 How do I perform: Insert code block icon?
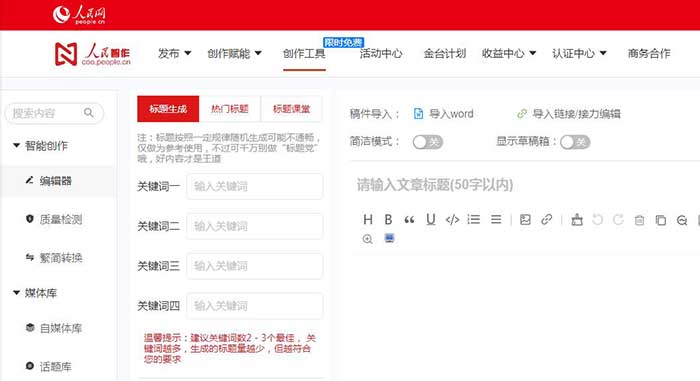pyautogui.click(x=452, y=219)
